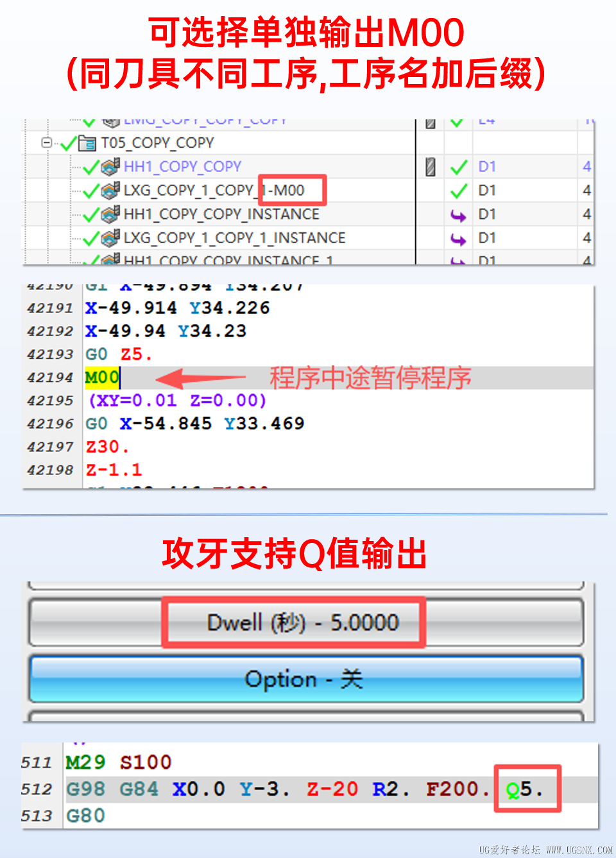
Task: Click the repost arrow beside LXG_COPY_1_COPY_1_INSTANCE
Action: coord(459,237)
